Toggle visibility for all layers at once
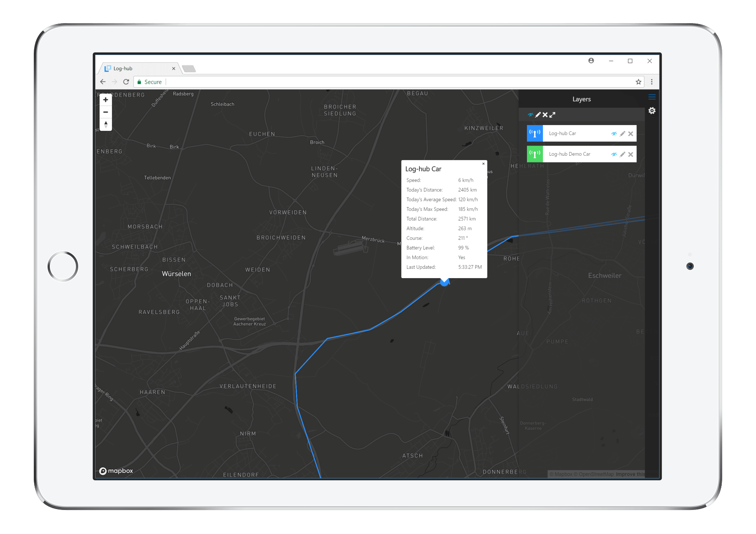This screenshot has width=756, height=534. pyautogui.click(x=530, y=114)
